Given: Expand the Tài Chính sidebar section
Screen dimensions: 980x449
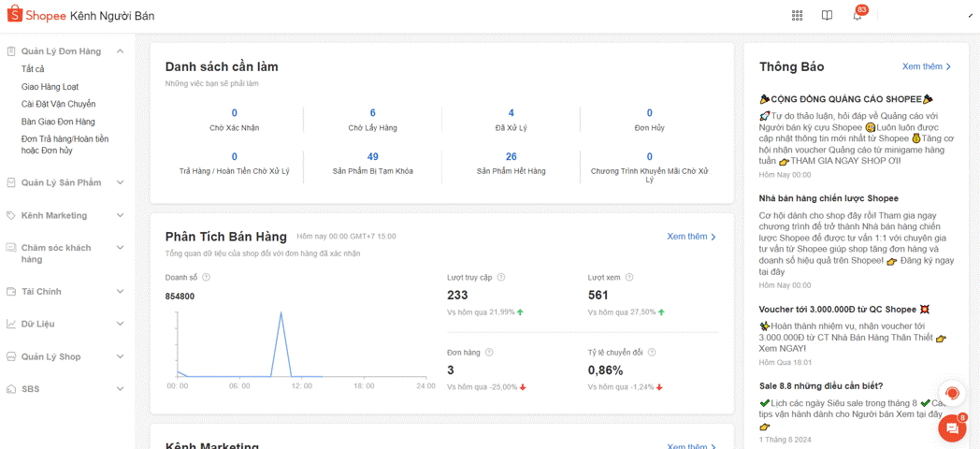Looking at the screenshot, I should pos(120,292).
